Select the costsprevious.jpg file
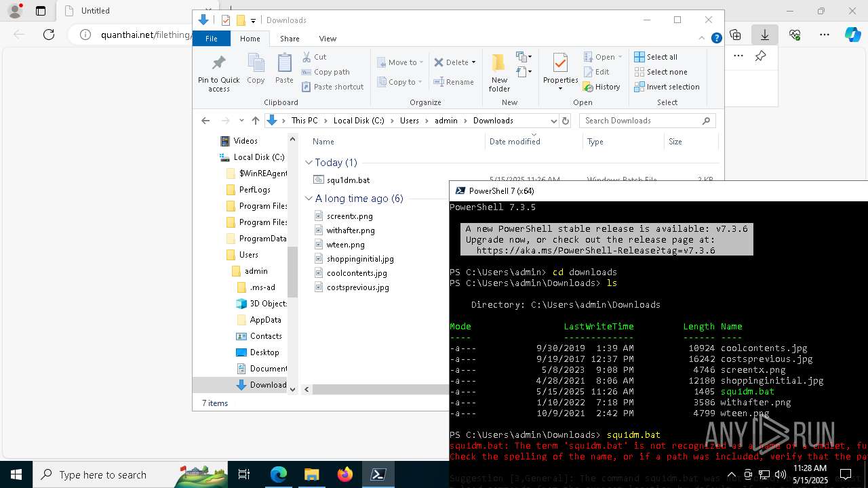This screenshot has height=488, width=868. (357, 287)
